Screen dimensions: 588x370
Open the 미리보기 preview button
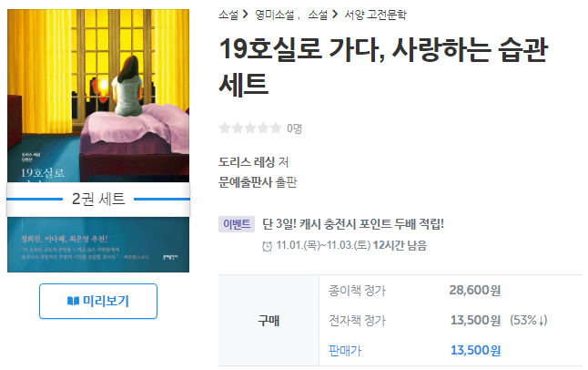click(98, 302)
